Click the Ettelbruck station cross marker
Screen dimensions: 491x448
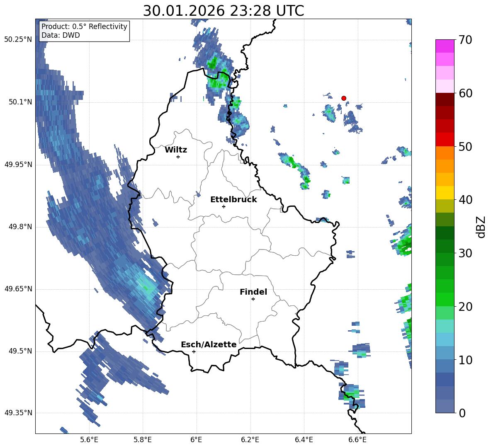224,206
